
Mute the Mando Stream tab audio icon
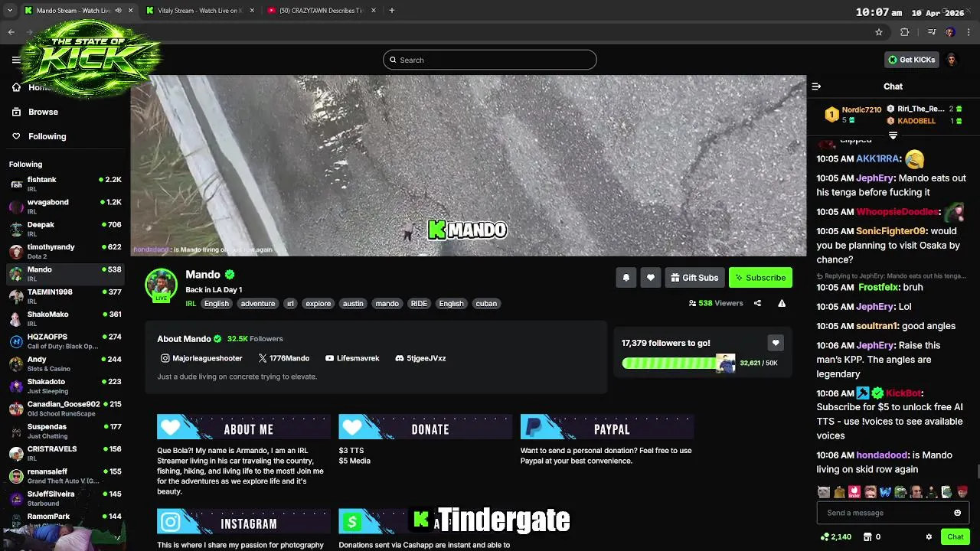point(118,11)
